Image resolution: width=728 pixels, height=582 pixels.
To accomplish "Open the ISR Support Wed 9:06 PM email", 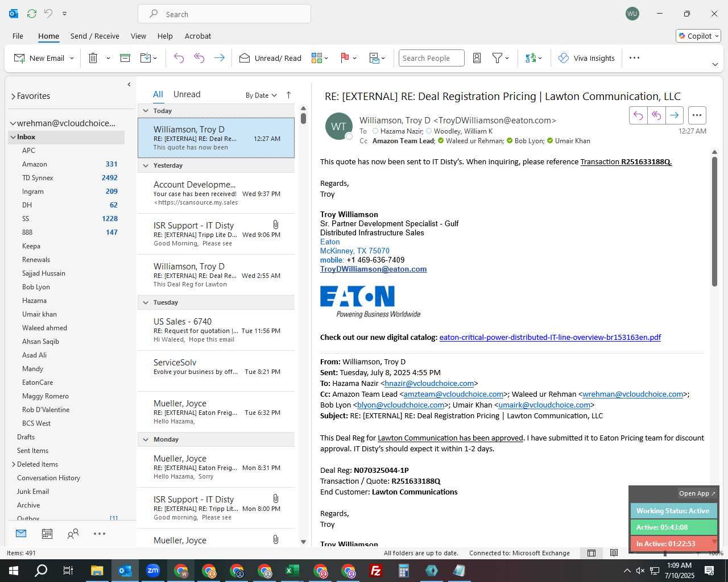I will click(216, 234).
